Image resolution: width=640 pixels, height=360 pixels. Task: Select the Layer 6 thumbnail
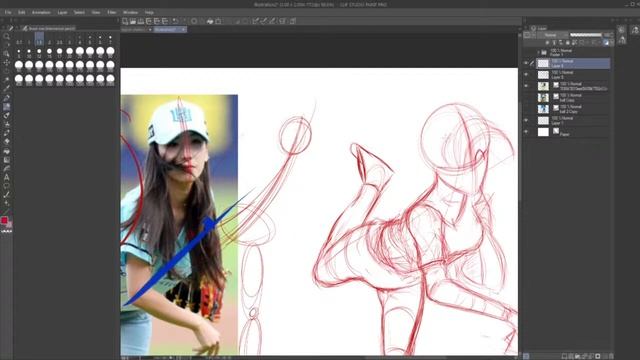[x=543, y=63]
